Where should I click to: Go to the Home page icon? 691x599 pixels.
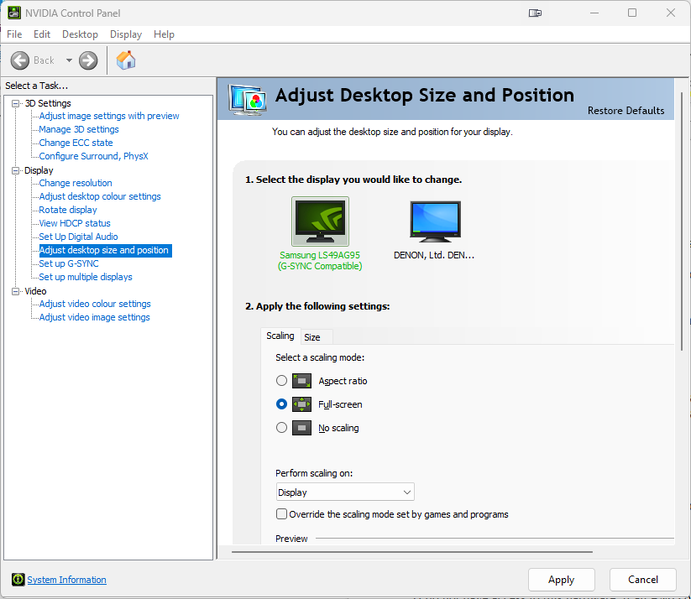[126, 60]
